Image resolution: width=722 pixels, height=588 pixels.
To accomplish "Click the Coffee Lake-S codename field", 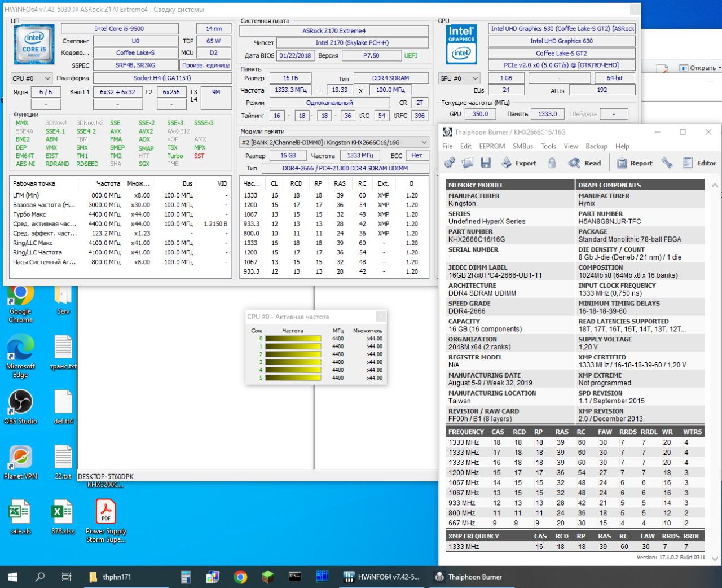I will [x=135, y=52].
